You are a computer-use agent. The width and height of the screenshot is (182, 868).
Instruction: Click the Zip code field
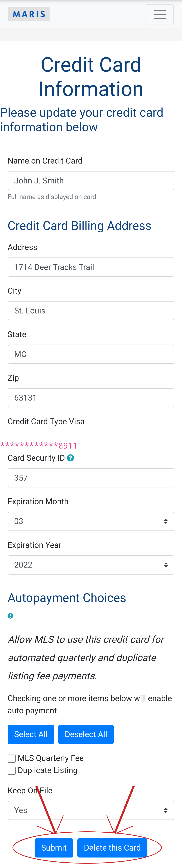point(91,398)
